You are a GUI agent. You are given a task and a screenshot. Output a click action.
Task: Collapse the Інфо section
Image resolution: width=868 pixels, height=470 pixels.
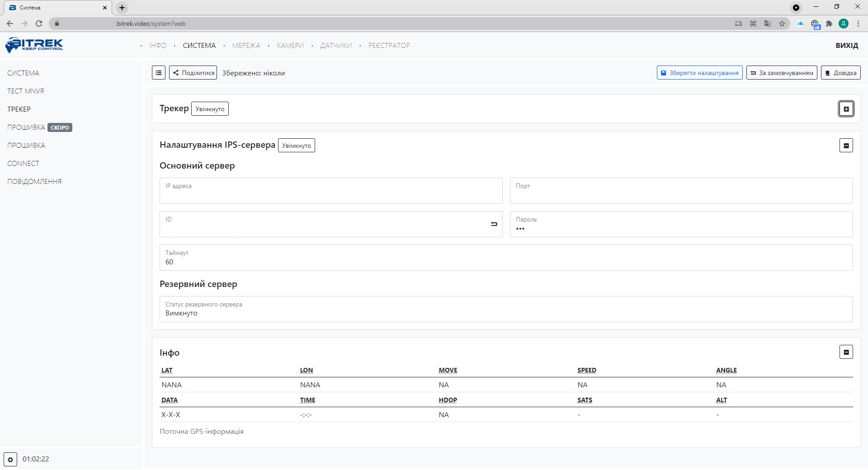pos(846,352)
